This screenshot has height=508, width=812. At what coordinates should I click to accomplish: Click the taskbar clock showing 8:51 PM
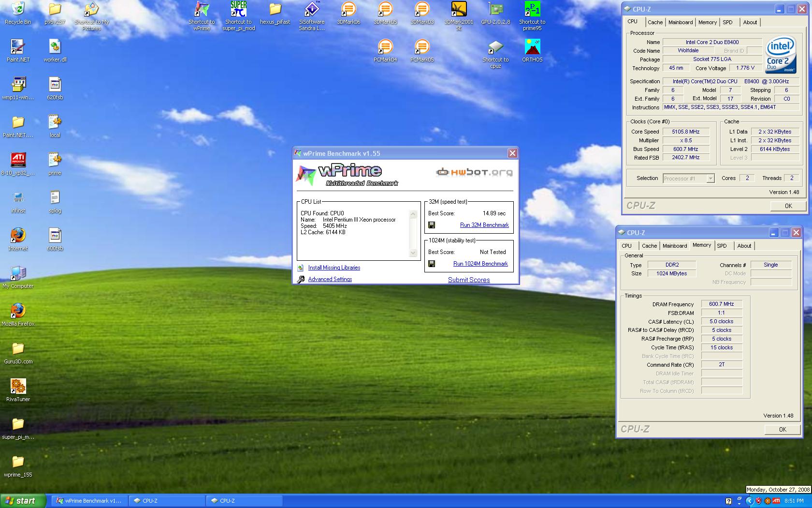click(794, 501)
